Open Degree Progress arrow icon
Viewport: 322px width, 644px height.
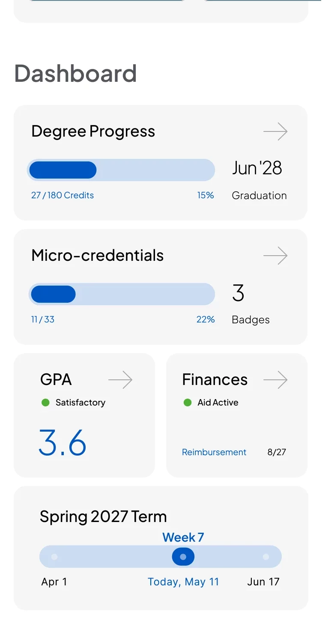tap(275, 131)
